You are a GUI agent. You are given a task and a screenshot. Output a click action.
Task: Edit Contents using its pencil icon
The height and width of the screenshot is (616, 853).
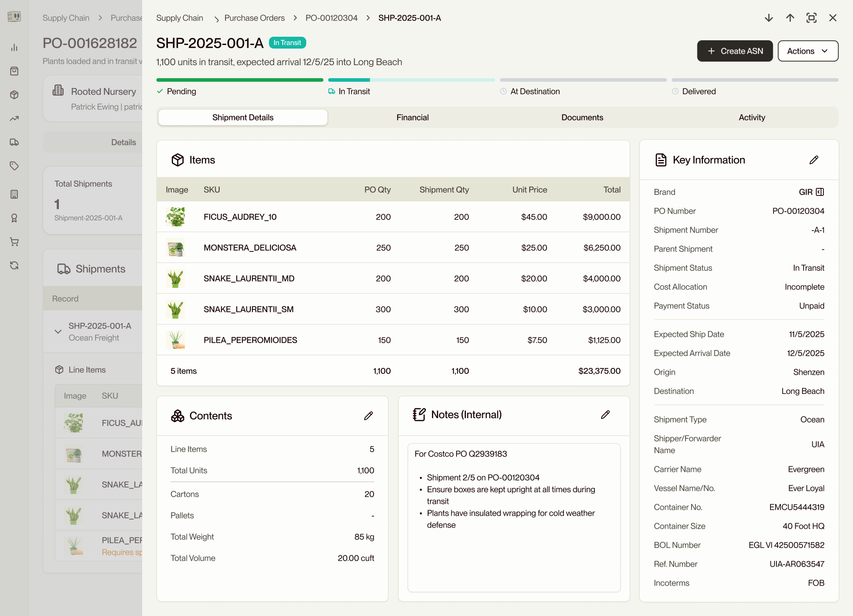[x=368, y=416]
